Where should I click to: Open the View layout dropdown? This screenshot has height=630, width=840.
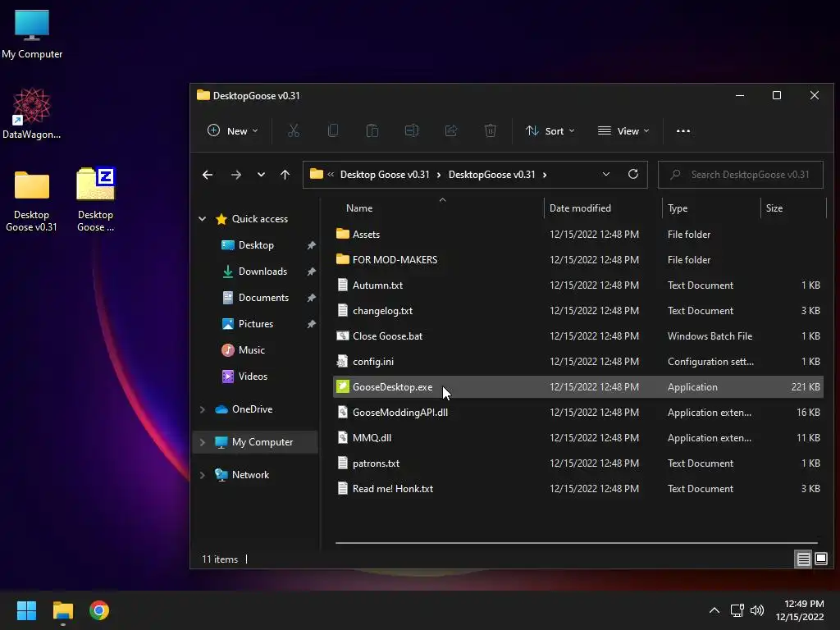pyautogui.click(x=623, y=130)
